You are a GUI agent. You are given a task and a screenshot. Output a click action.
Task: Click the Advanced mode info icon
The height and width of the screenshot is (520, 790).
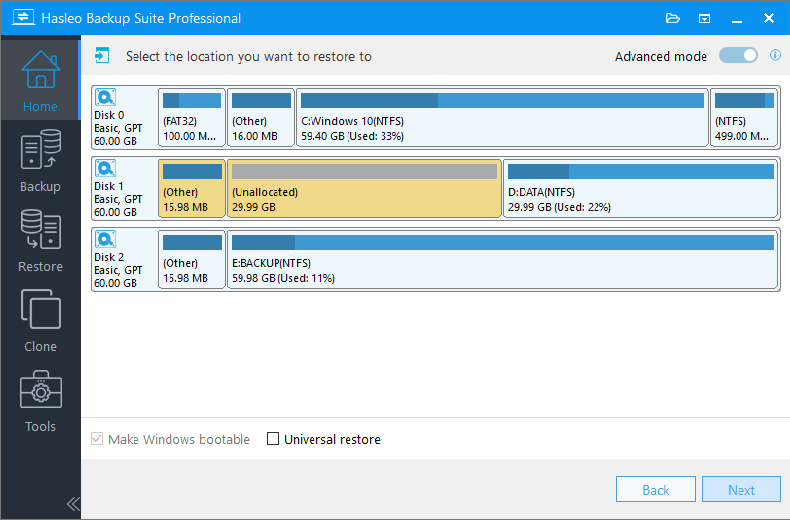click(x=775, y=55)
